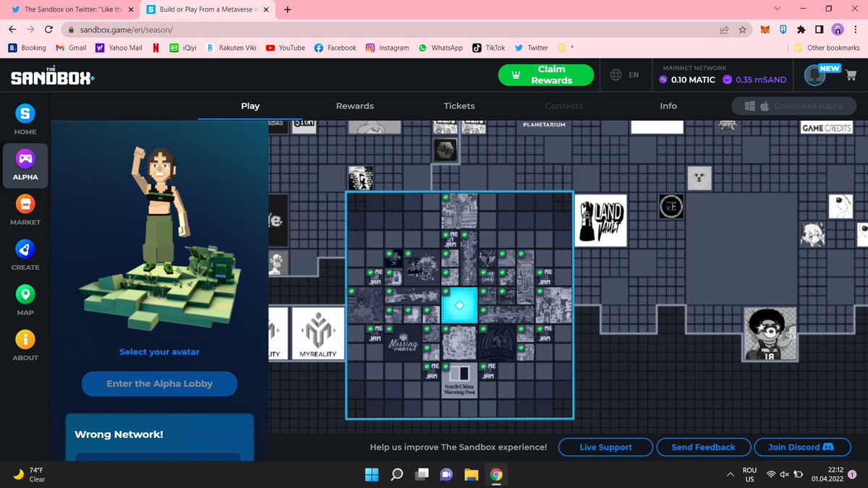Open the Create rocket icon
The width and height of the screenshot is (868, 488).
pos(25,249)
